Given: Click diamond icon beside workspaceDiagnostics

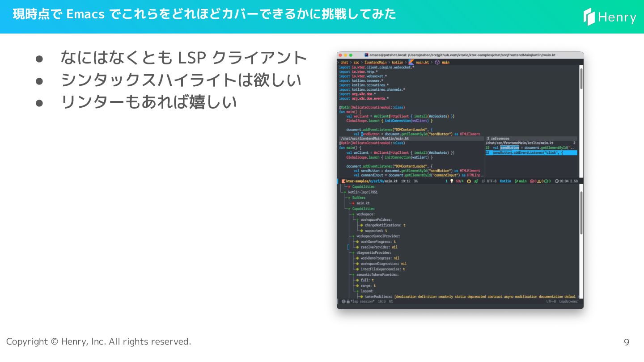Looking at the screenshot, I should click(x=357, y=264).
